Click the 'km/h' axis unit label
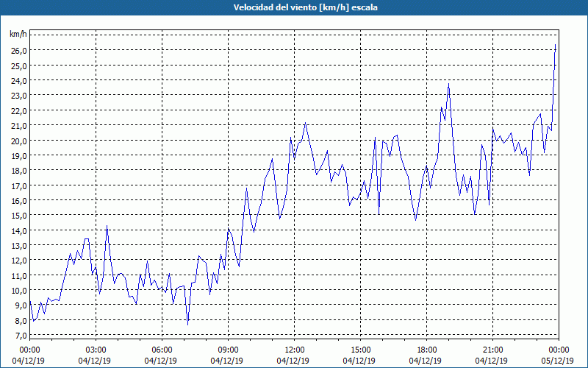588x368 pixels. (18, 35)
